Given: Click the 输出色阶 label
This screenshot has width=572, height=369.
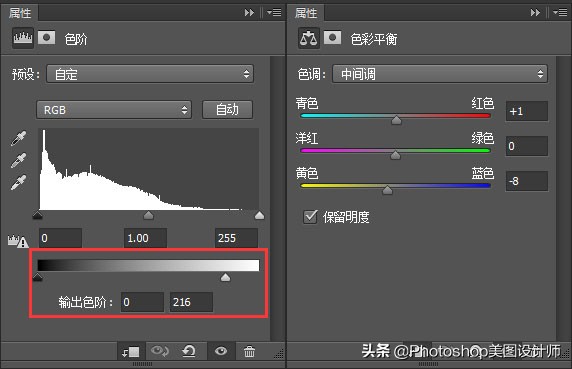Looking at the screenshot, I should coord(86,302).
